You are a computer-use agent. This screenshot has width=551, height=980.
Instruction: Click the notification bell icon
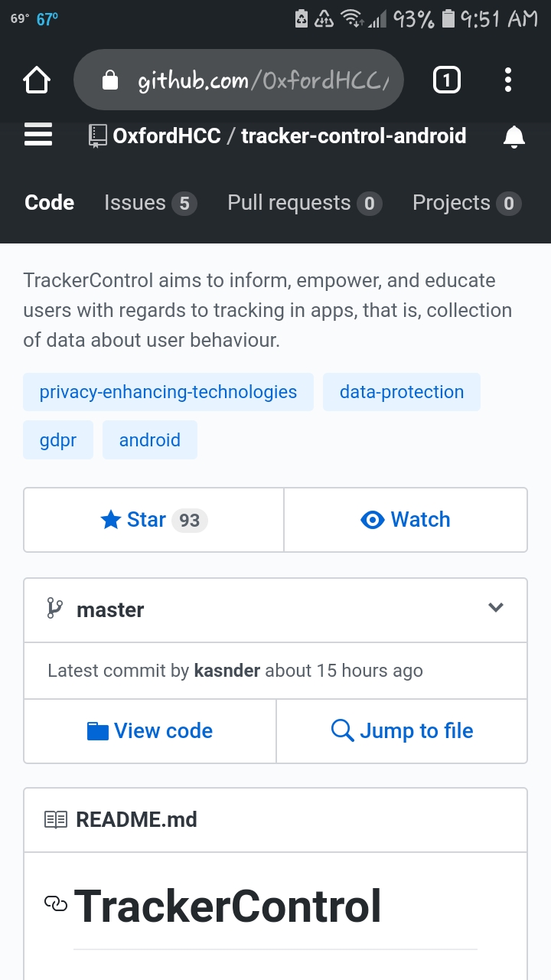coord(514,136)
